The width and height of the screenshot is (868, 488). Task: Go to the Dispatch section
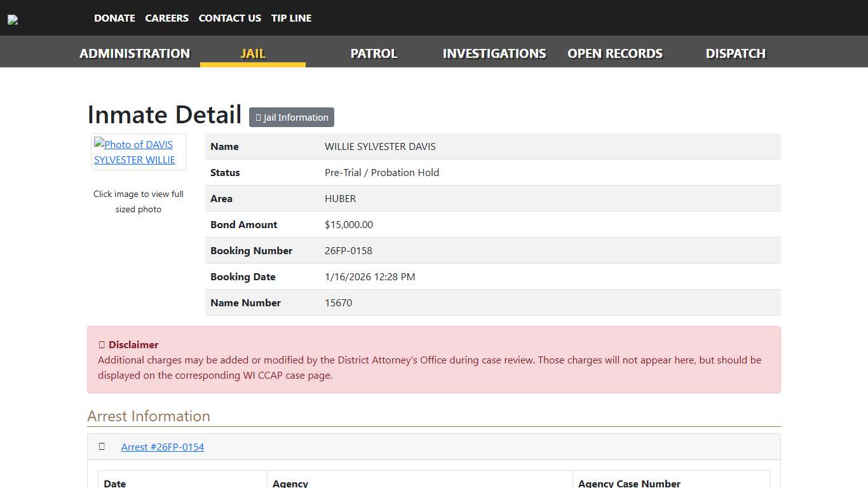tap(735, 53)
